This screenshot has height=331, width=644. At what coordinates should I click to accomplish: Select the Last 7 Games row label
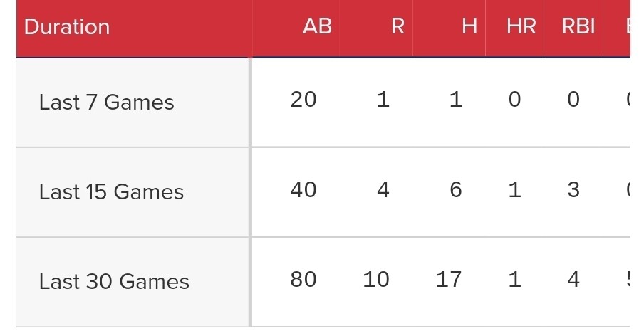[x=106, y=102]
